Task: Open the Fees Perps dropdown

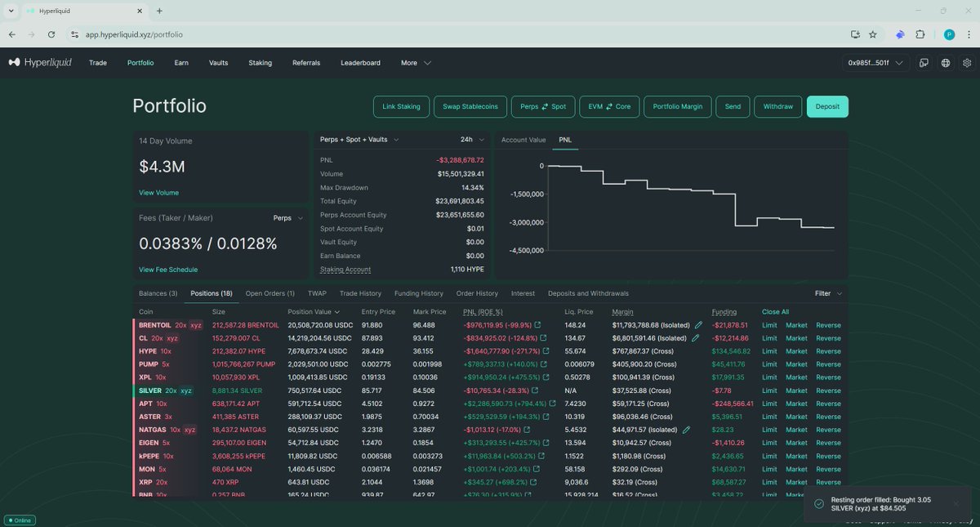Action: pyautogui.click(x=287, y=218)
